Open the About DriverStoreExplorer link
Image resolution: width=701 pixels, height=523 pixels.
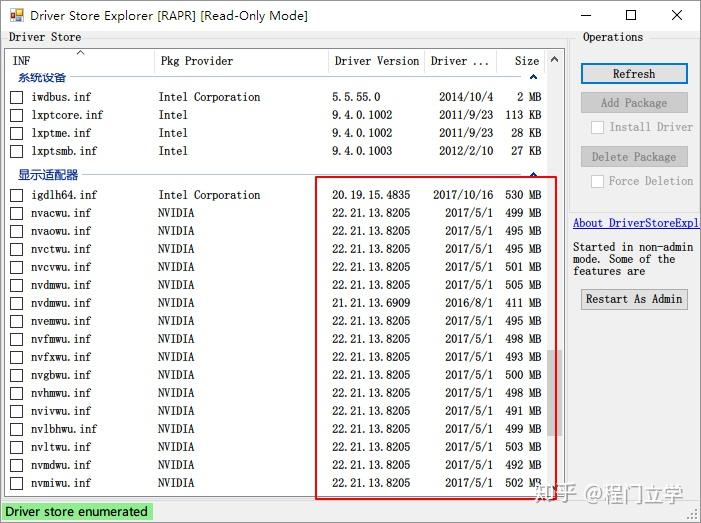636,223
